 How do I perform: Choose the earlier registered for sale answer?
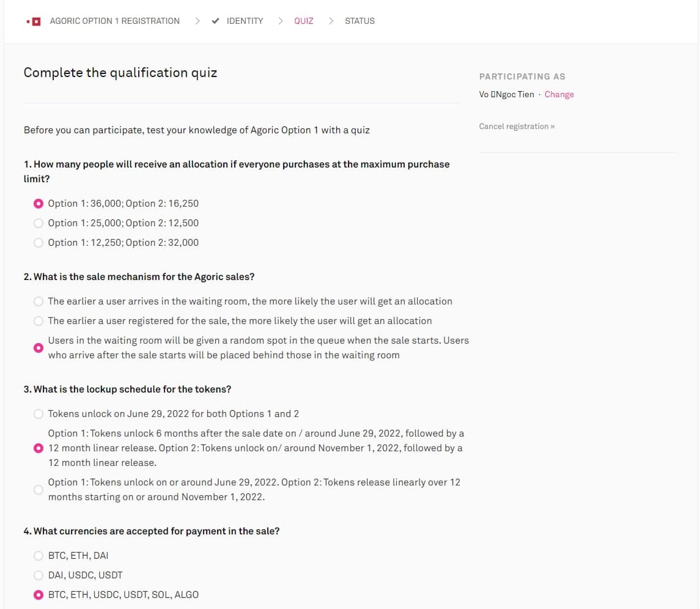pyautogui.click(x=39, y=321)
